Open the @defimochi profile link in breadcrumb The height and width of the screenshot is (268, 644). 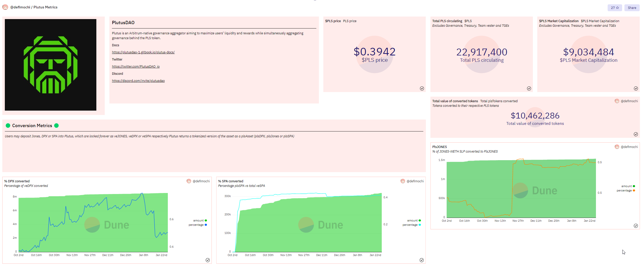pyautogui.click(x=20, y=7)
